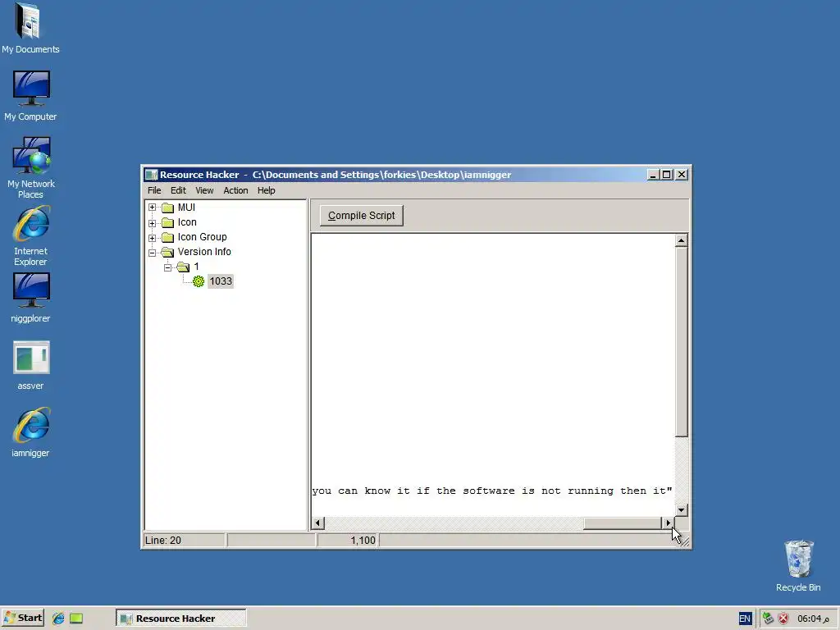This screenshot has width=840, height=630.
Task: Select the Icon tree label
Action: click(x=187, y=221)
